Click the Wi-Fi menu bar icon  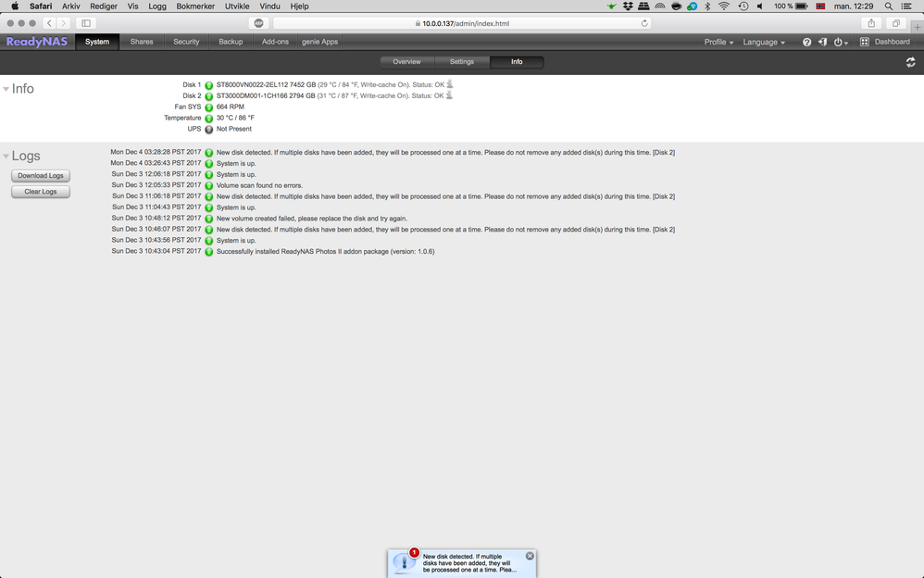pos(724,6)
